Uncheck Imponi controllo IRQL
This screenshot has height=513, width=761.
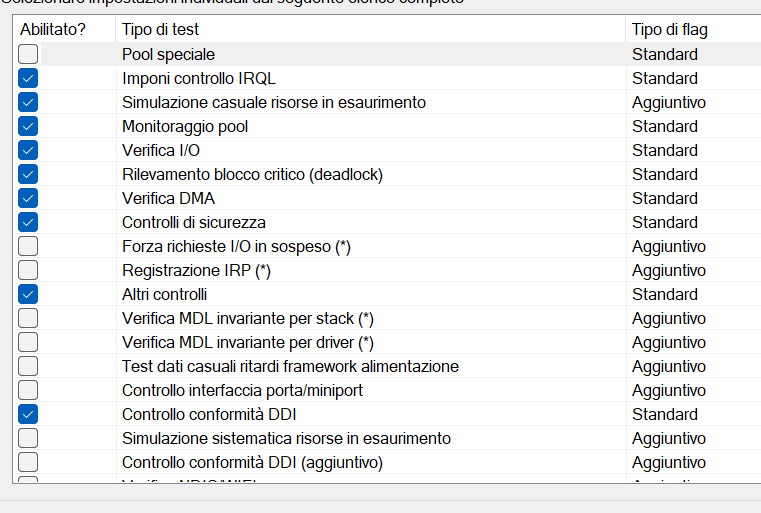click(x=28, y=78)
